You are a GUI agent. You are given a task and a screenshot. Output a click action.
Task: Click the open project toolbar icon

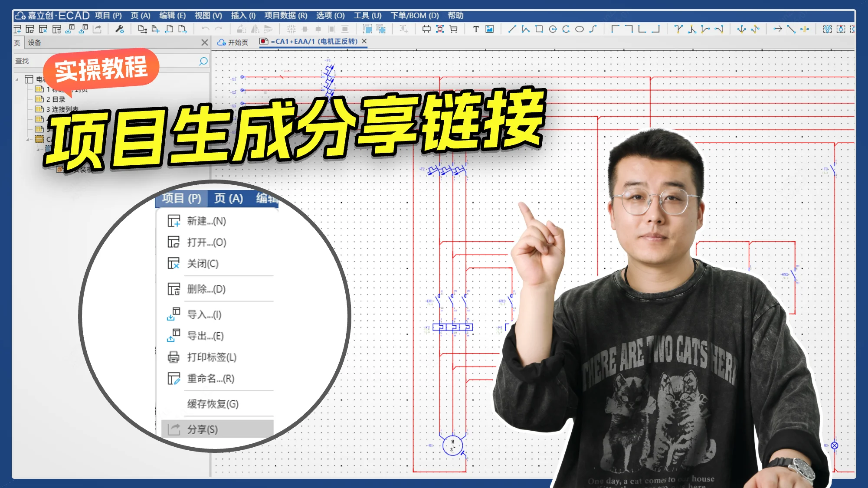pyautogui.click(x=30, y=29)
